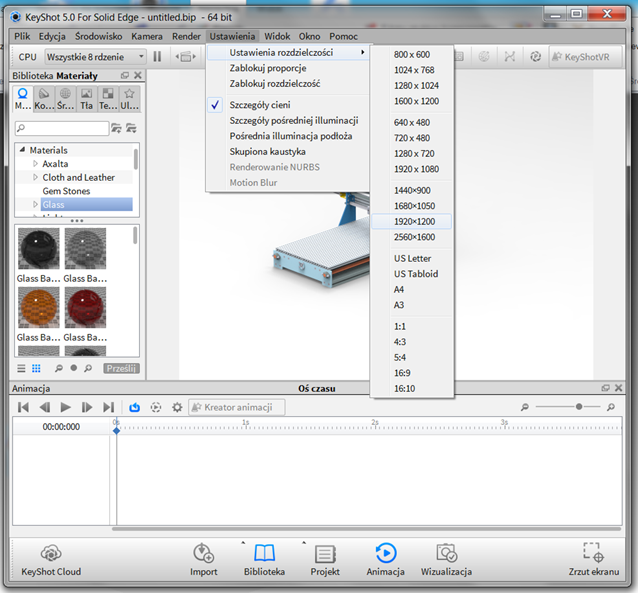This screenshot has height=593, width=638.
Task: Open the Environments library tab
Action: pos(65,98)
